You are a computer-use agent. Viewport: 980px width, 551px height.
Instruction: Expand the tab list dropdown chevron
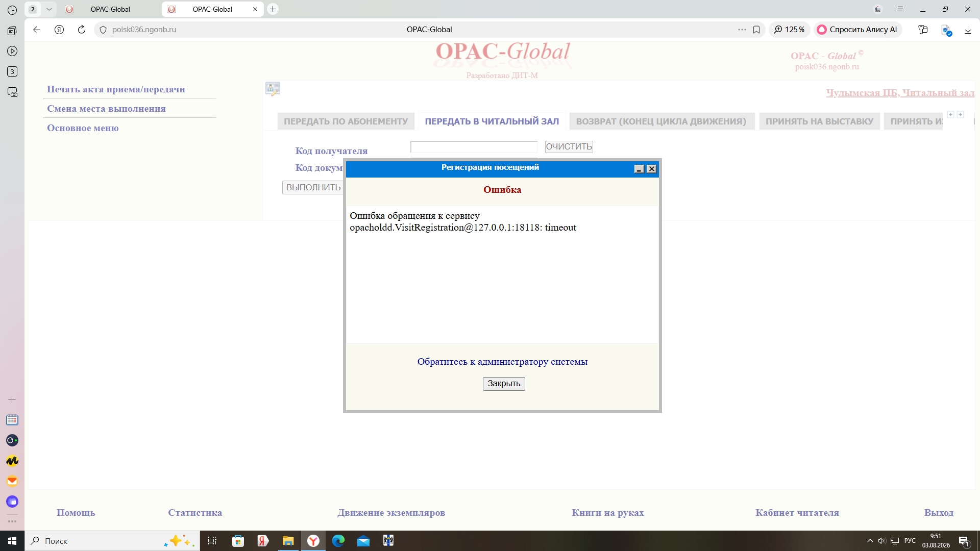(x=49, y=9)
